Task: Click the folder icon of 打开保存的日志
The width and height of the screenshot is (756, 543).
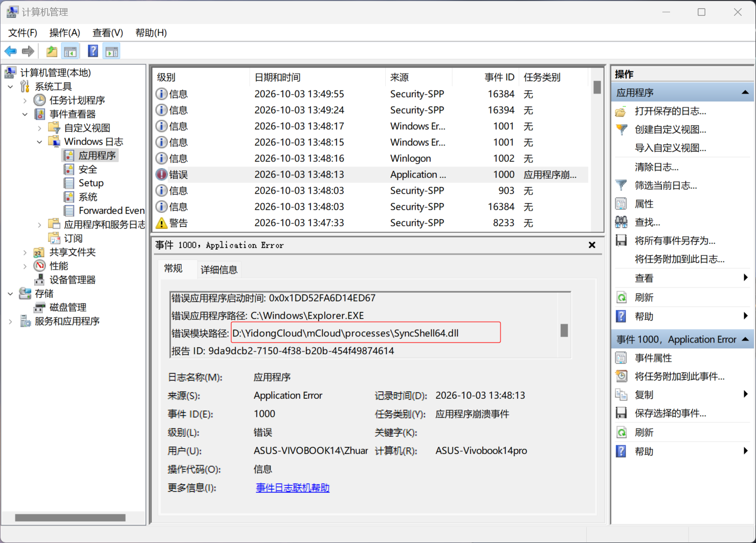Action: coord(621,111)
